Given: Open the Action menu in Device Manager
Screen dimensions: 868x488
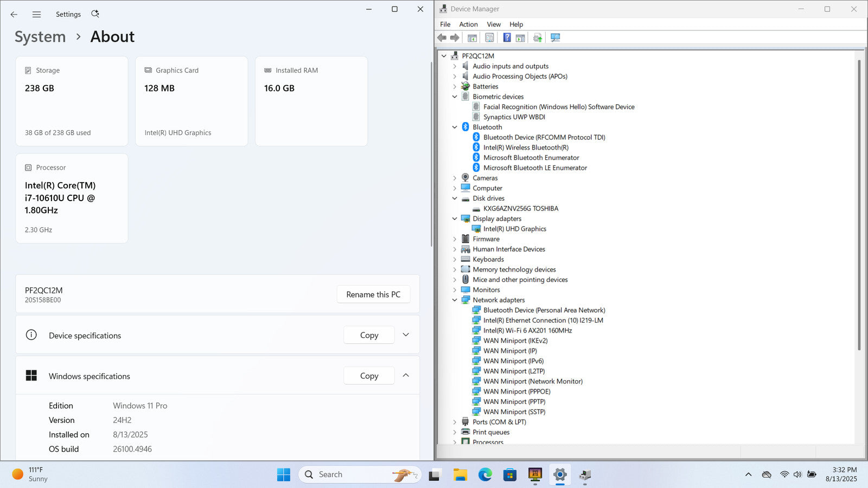Looking at the screenshot, I should (468, 24).
